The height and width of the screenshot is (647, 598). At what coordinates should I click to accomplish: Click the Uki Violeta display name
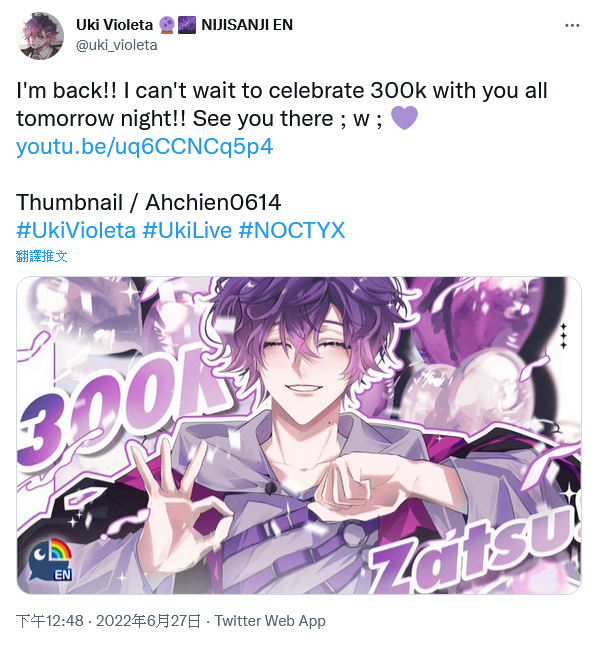pyautogui.click(x=114, y=25)
